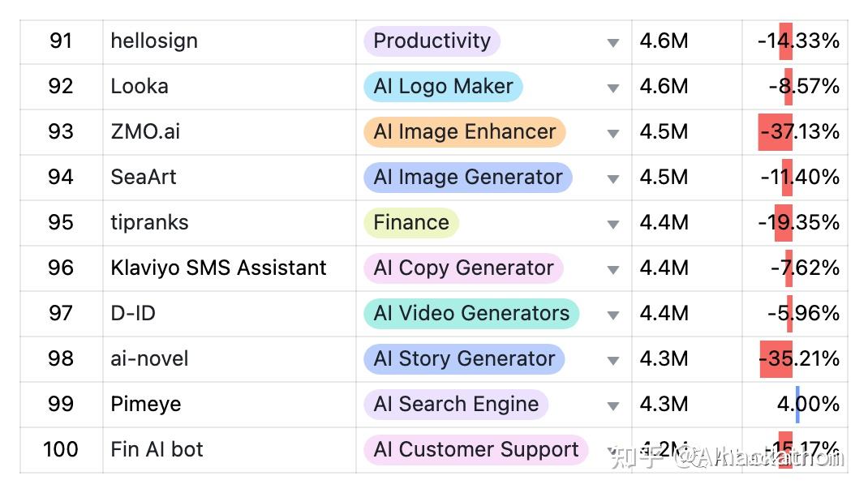Select the Klaviyo SMS Assistant name cell

tap(218, 268)
